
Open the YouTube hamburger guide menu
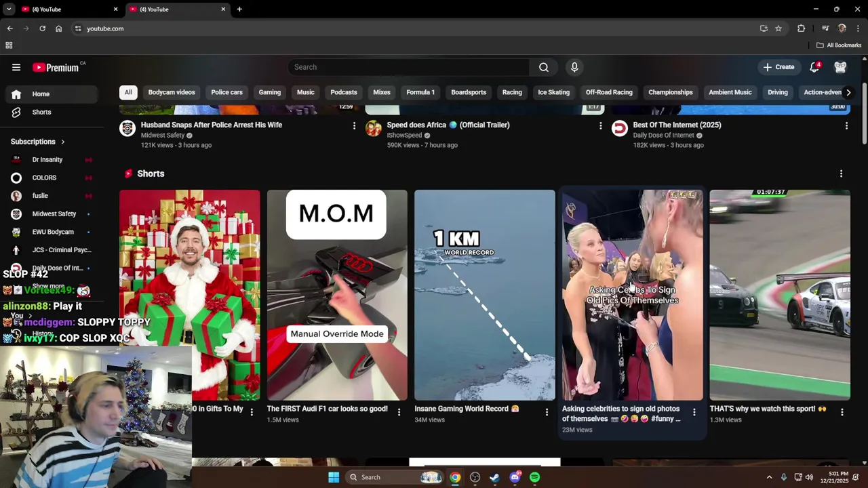click(16, 67)
